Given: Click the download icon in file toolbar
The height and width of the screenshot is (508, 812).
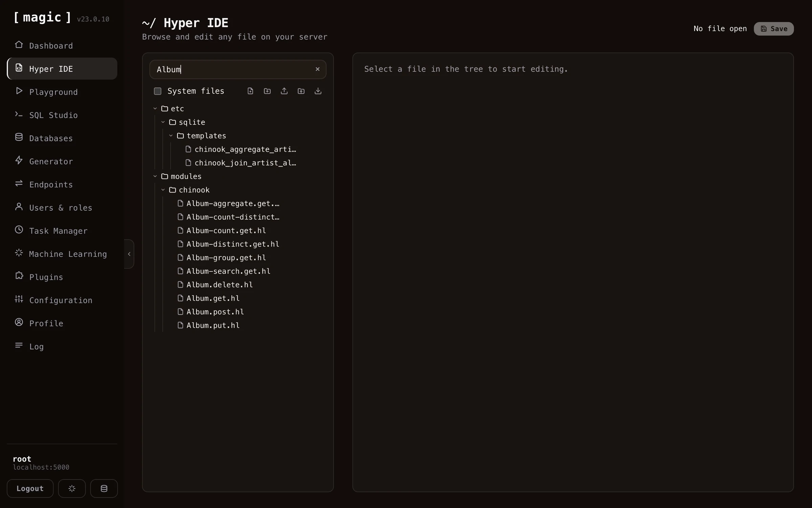Looking at the screenshot, I should [318, 91].
